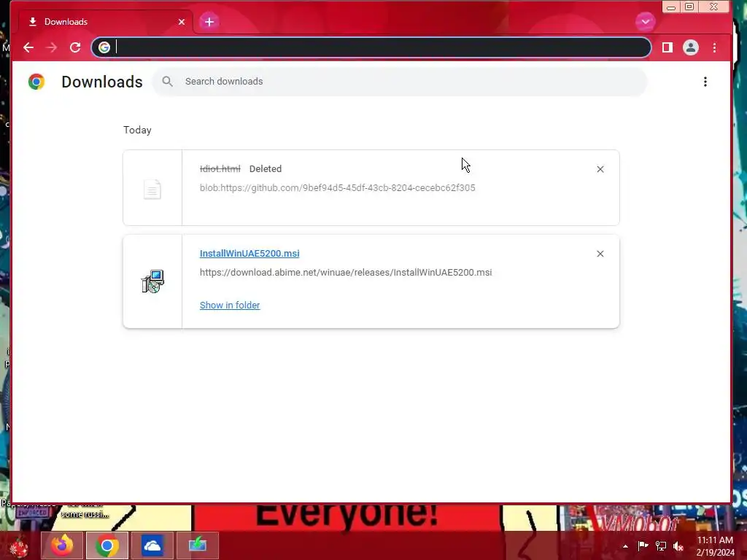Click the Search downloads field
Viewport: 747px width, 560px height.
pos(400,82)
